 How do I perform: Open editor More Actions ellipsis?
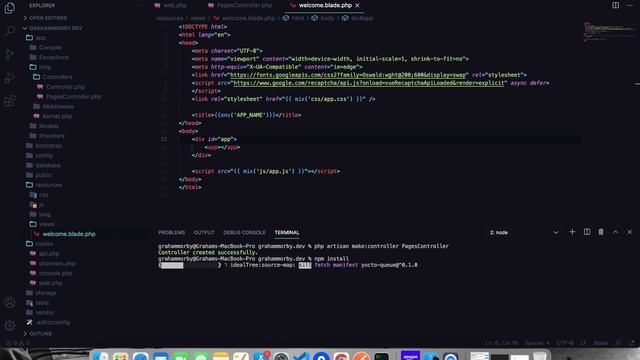630,5
